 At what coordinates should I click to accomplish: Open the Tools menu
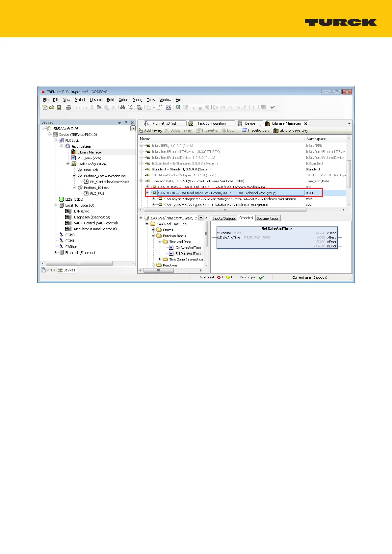tap(151, 100)
